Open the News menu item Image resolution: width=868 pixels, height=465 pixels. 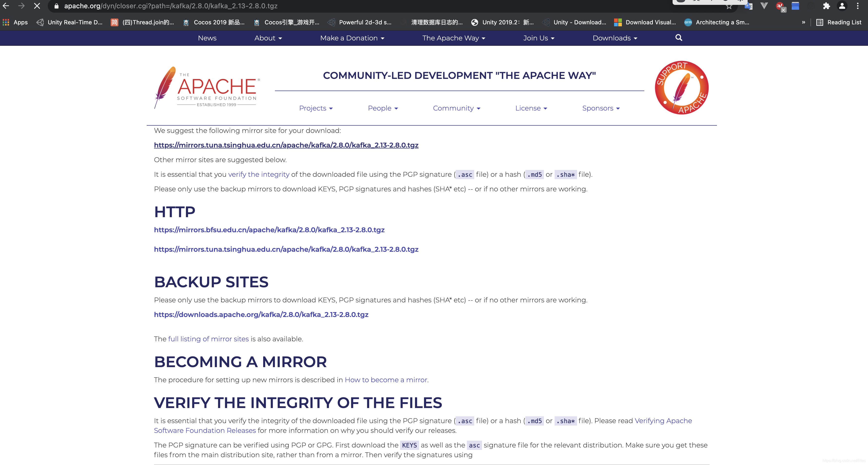tap(207, 38)
